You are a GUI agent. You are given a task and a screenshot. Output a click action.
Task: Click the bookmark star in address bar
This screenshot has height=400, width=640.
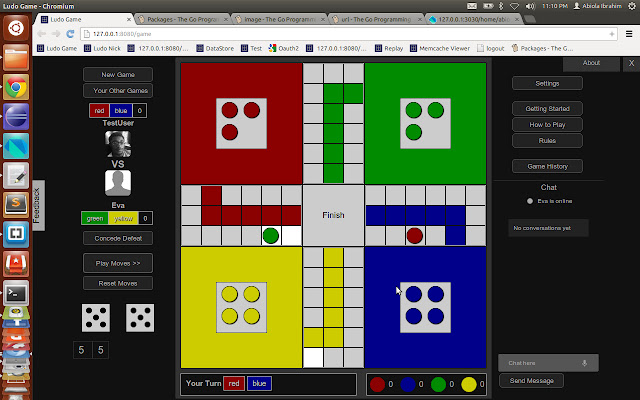click(x=612, y=34)
